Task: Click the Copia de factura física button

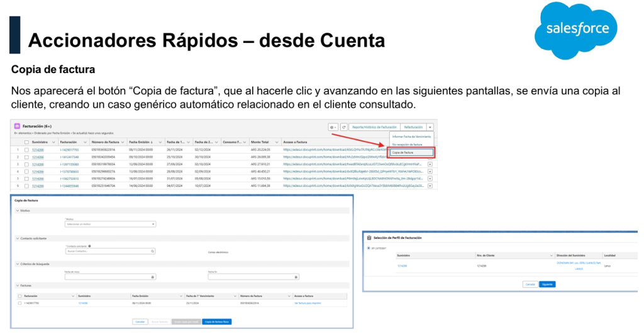Action: tap(217, 321)
